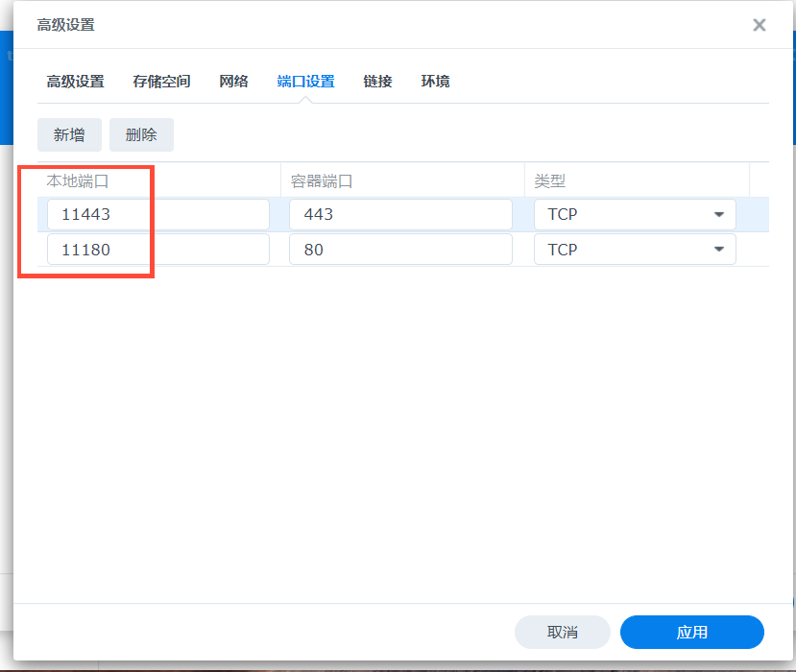This screenshot has width=796, height=672.
Task: Close the 高级设置 dialog with X
Action: (x=759, y=25)
